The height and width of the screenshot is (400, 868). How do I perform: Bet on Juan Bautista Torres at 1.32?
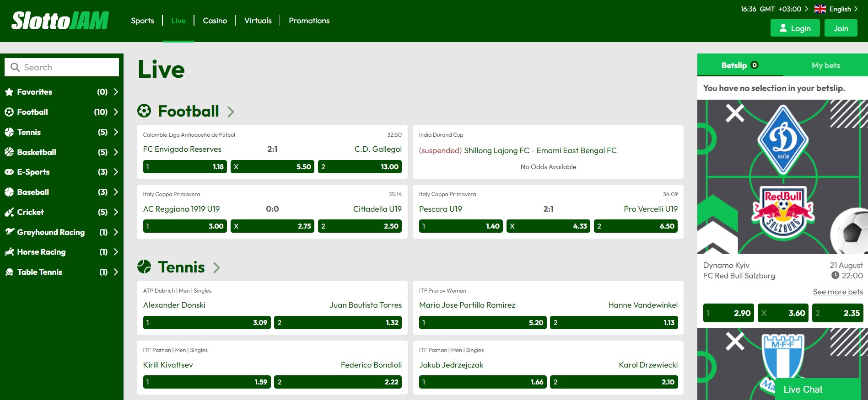click(x=338, y=322)
